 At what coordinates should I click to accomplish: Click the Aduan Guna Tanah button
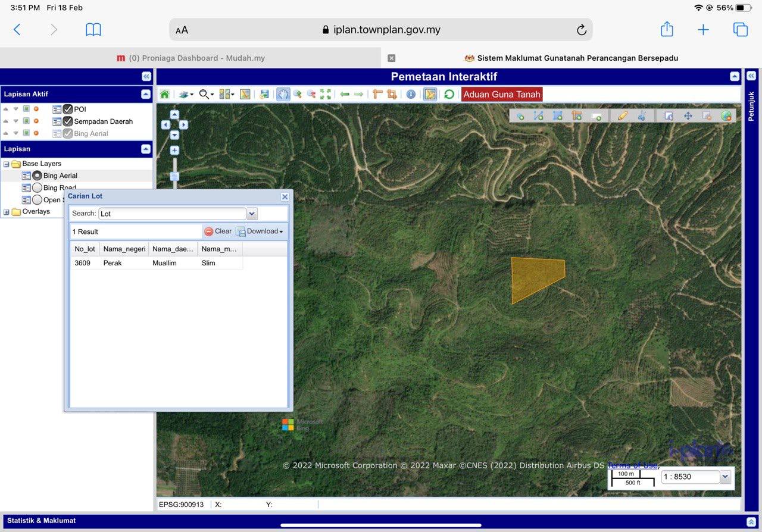(502, 94)
